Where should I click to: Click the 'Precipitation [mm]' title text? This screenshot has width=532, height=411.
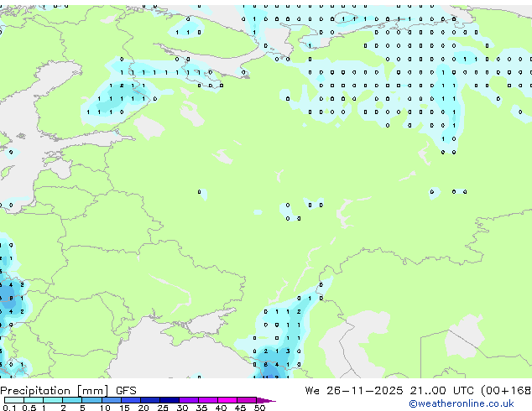point(55,391)
